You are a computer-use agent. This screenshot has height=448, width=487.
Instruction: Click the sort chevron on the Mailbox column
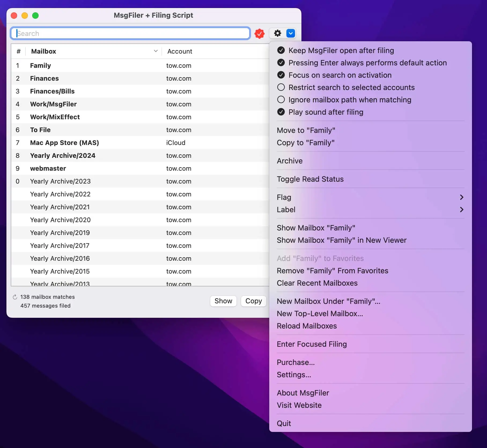156,51
